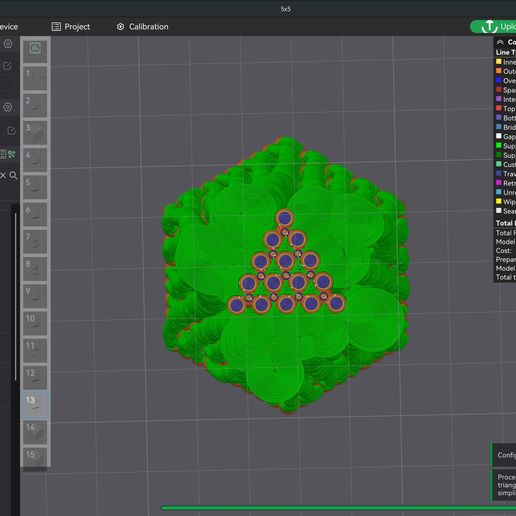Click the yellow Wipe swatch in legend

499,201
